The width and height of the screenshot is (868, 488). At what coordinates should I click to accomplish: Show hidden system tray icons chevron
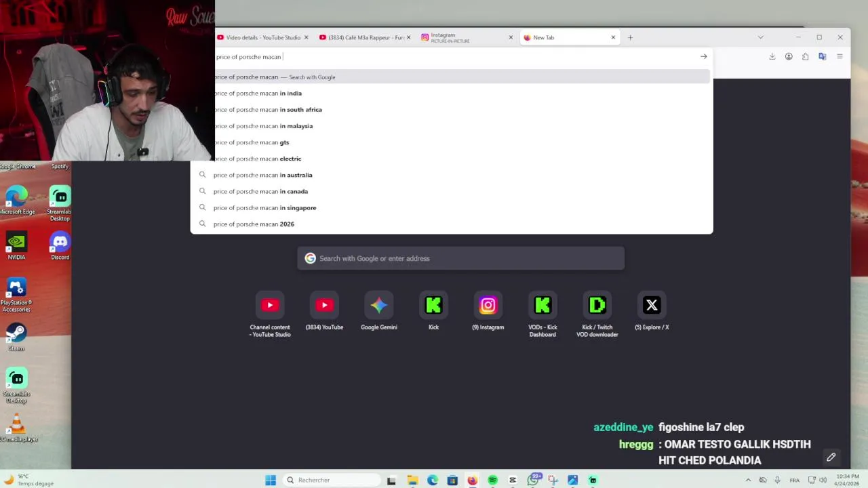tap(748, 480)
